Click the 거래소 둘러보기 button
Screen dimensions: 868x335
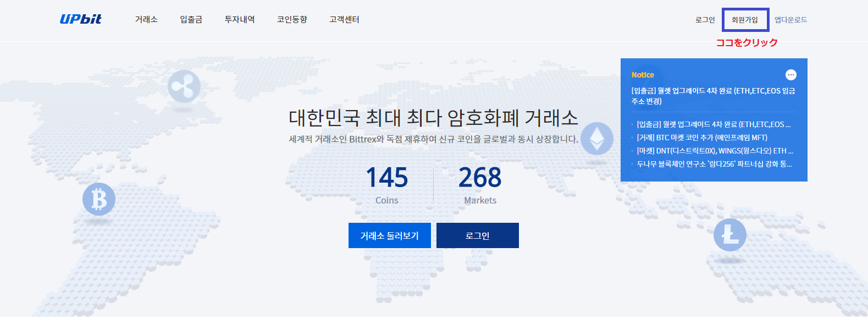390,235
